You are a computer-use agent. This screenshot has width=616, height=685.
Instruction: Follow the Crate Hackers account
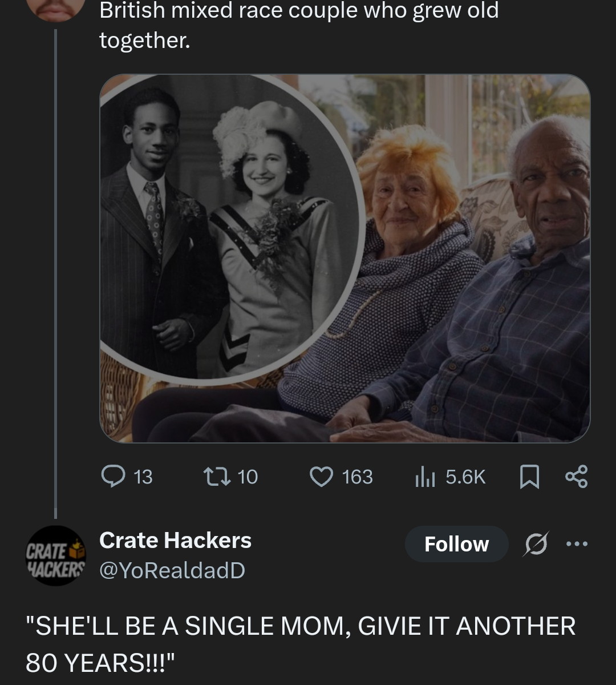tap(456, 544)
